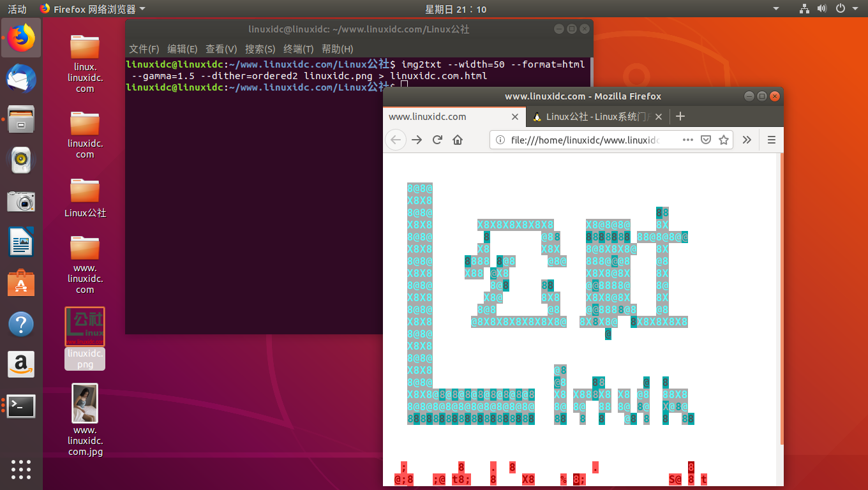This screenshot has width=868, height=490.
Task: Click Firefox page vertical scrollbar
Action: click(781, 300)
